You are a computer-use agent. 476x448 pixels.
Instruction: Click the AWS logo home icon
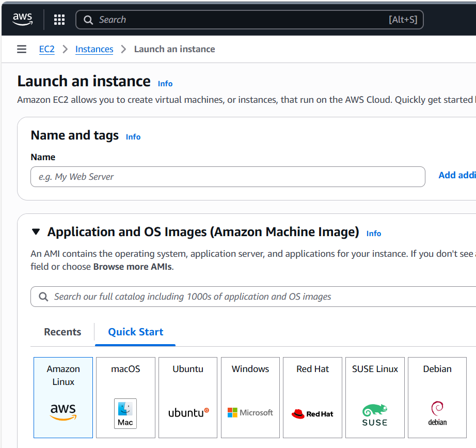(x=23, y=20)
